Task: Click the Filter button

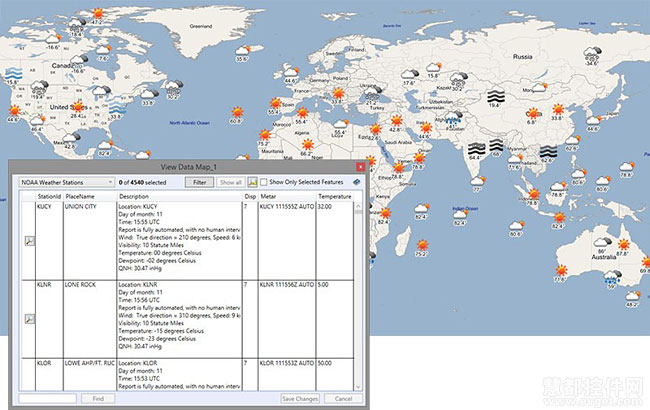Action: [x=199, y=182]
